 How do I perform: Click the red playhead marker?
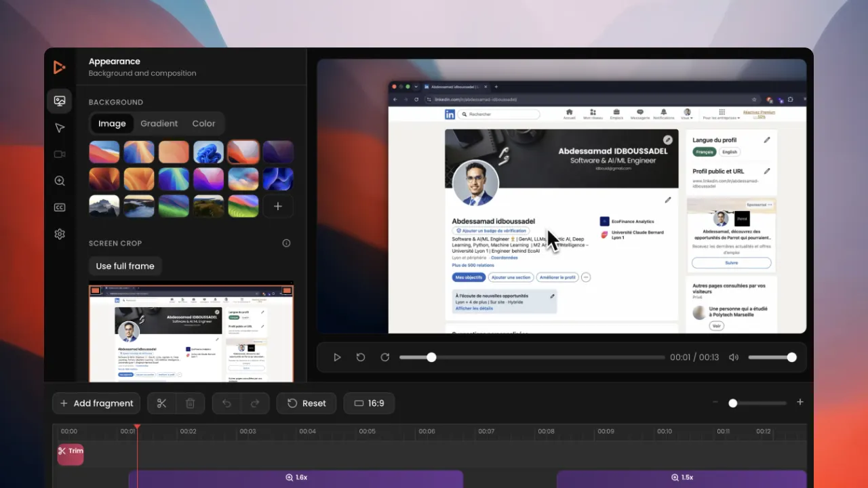137,427
